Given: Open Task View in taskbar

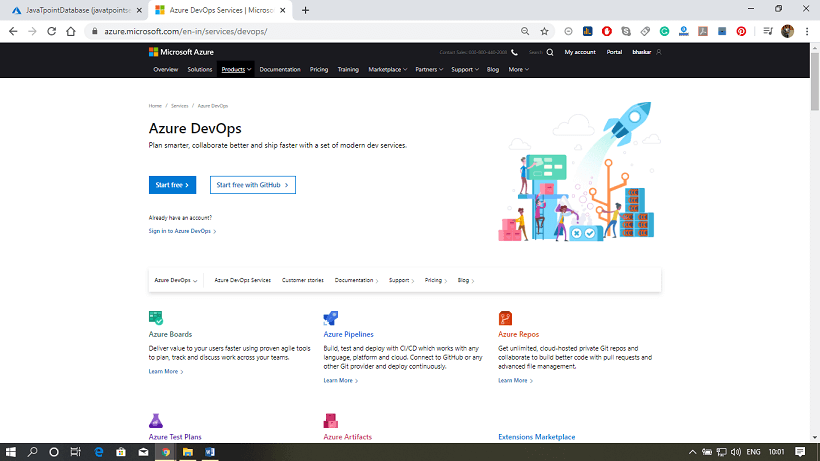Looking at the screenshot, I should 76,452.
